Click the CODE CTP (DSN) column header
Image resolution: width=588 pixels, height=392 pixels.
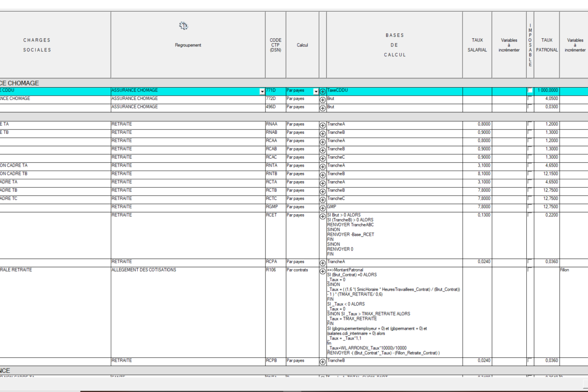pos(275,45)
